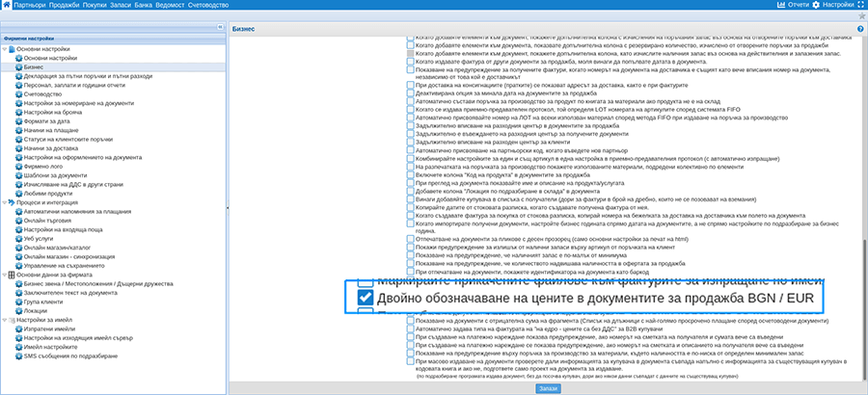The width and height of the screenshot is (868, 395).
Task: Open Отчети reports chart icon
Action: (x=781, y=6)
